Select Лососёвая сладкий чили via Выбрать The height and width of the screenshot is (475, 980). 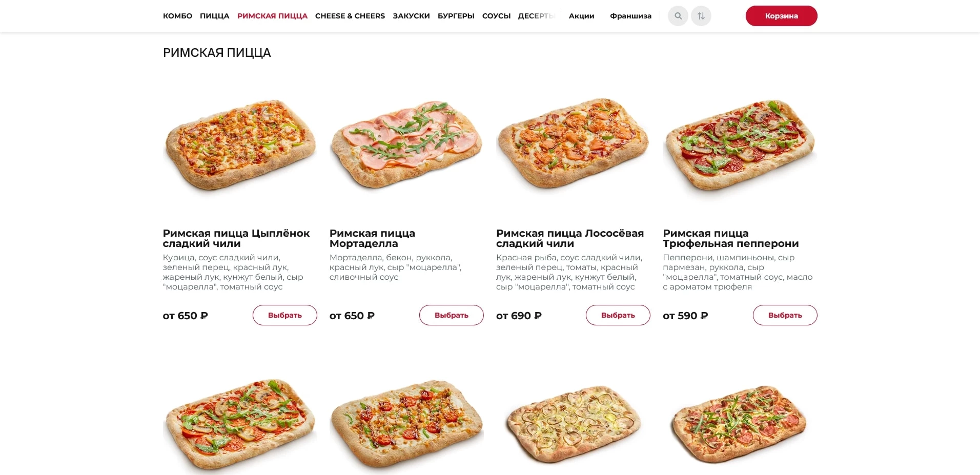click(x=618, y=315)
